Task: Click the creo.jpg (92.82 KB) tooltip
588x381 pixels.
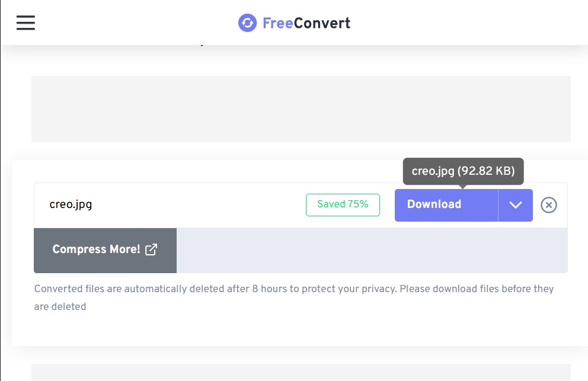Action: coord(464,171)
